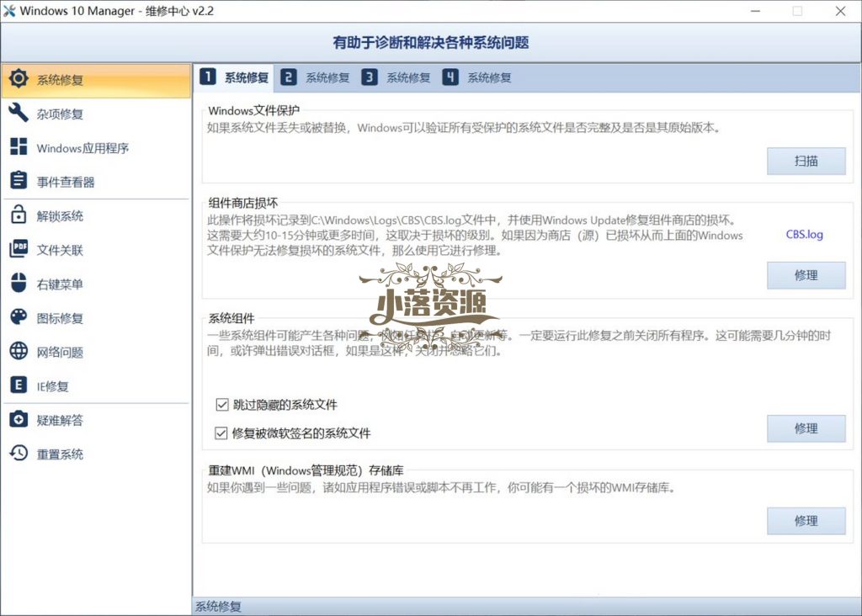Minimize the Windows 10 Manager window
Screen dimensions: 862x616
click(x=755, y=11)
